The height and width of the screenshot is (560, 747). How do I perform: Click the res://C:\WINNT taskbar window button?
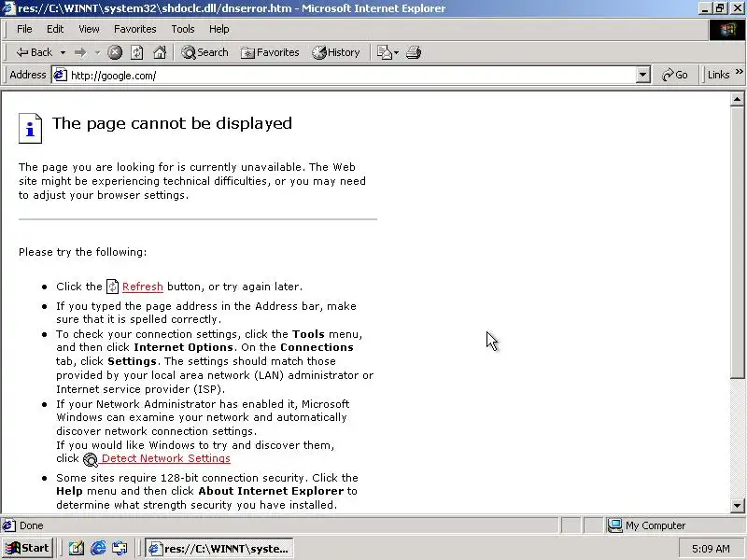coord(219,549)
